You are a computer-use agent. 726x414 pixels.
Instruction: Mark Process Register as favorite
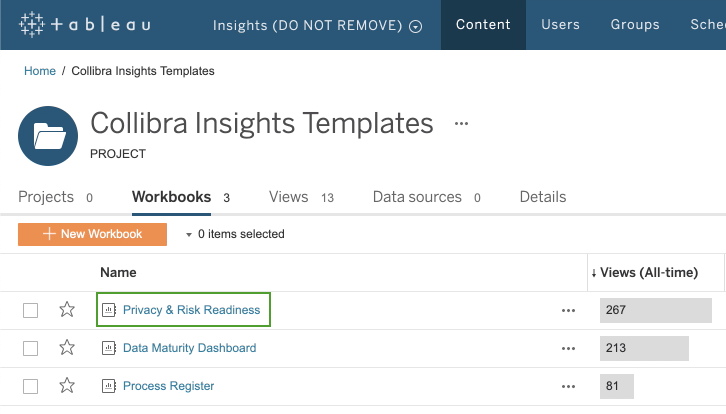pyautogui.click(x=67, y=386)
